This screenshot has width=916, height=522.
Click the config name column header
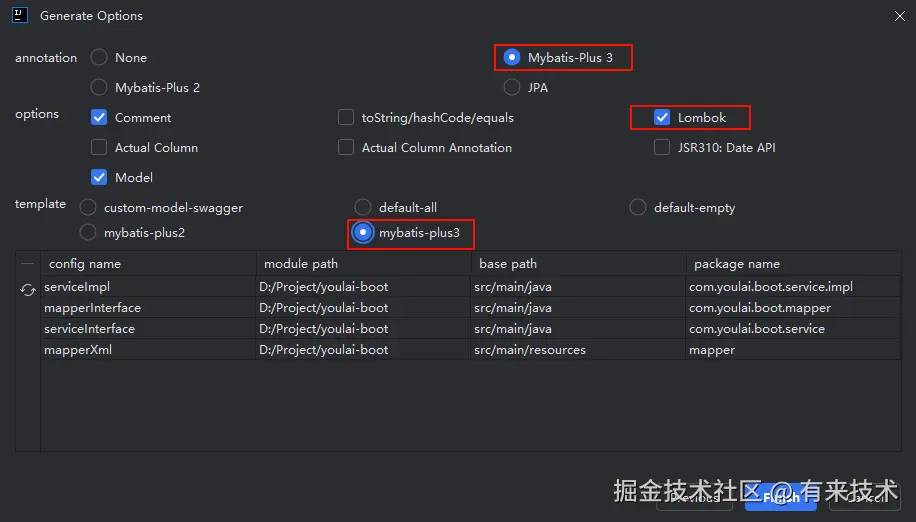(148, 264)
